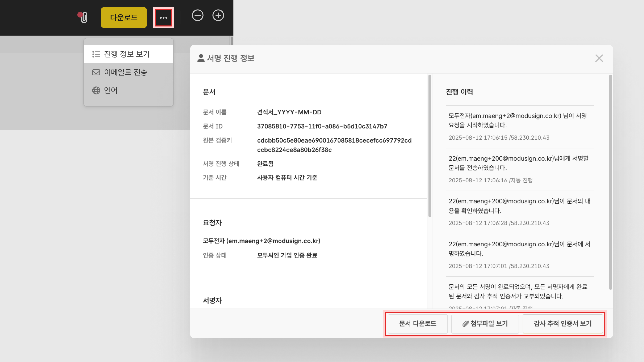
Task: Click the list icon beside 진행 정보 보기
Action: pos(96,54)
